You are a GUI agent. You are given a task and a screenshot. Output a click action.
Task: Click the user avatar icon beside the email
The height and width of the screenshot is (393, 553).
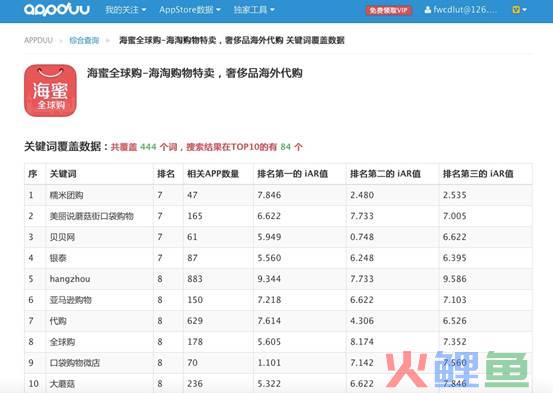pos(428,10)
